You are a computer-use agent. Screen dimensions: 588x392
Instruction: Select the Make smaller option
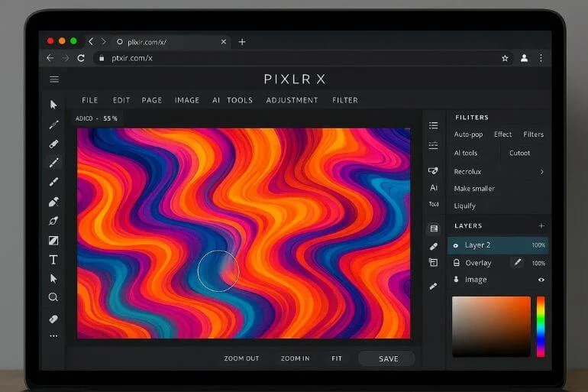coord(474,189)
